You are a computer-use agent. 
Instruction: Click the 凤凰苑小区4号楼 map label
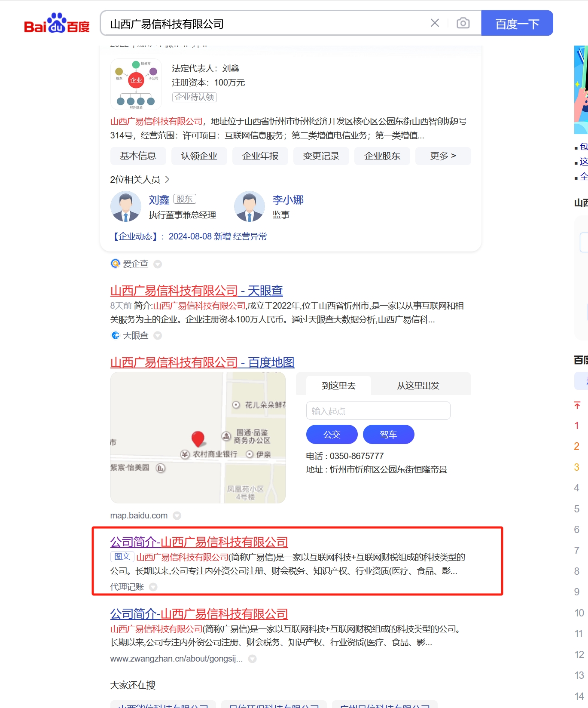pos(245,493)
